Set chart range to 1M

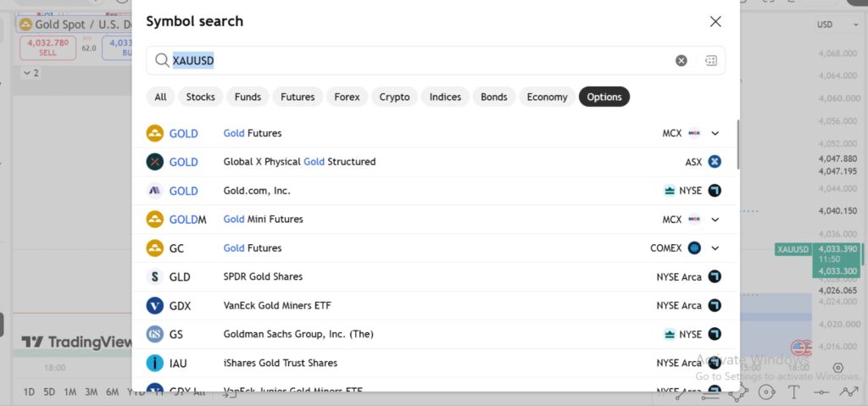pyautogui.click(x=70, y=392)
